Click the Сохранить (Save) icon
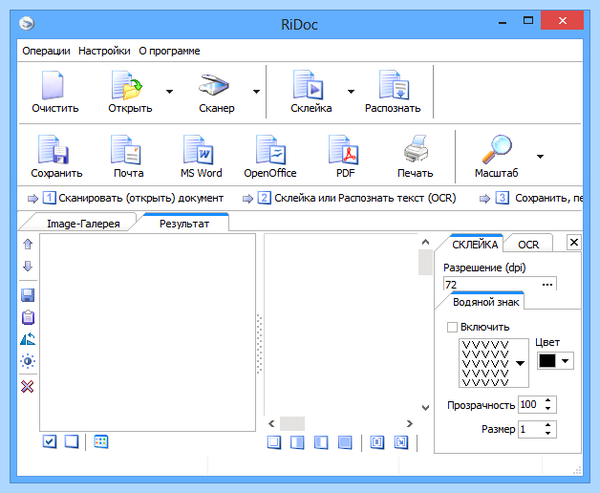The image size is (600, 493). [53, 150]
